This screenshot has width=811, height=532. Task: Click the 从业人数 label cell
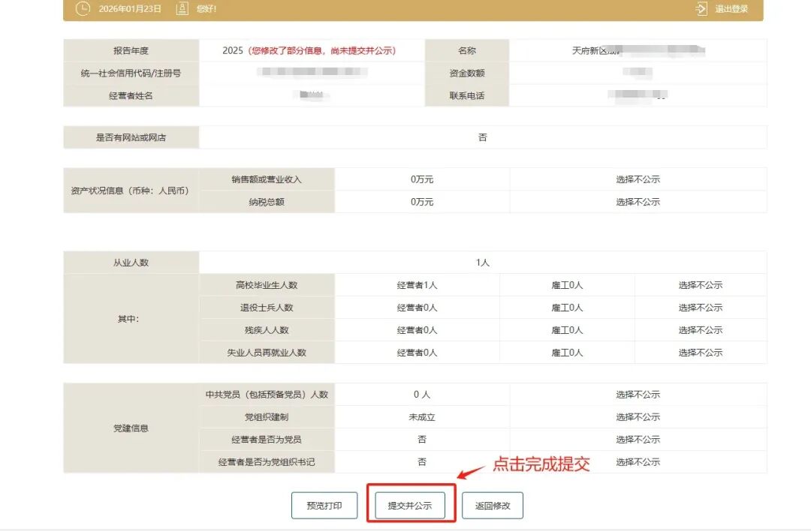[x=131, y=263]
